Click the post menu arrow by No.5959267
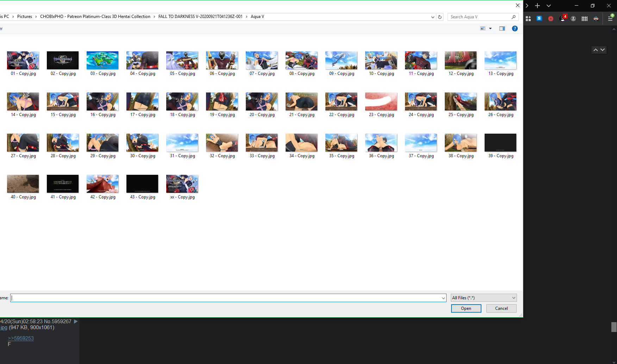The height and width of the screenshot is (364, 617). 76,321
